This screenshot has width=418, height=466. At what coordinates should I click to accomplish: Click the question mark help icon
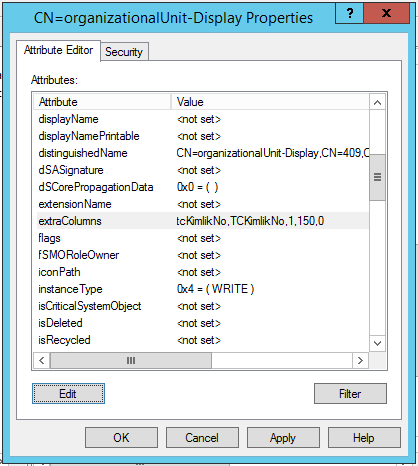click(x=349, y=13)
